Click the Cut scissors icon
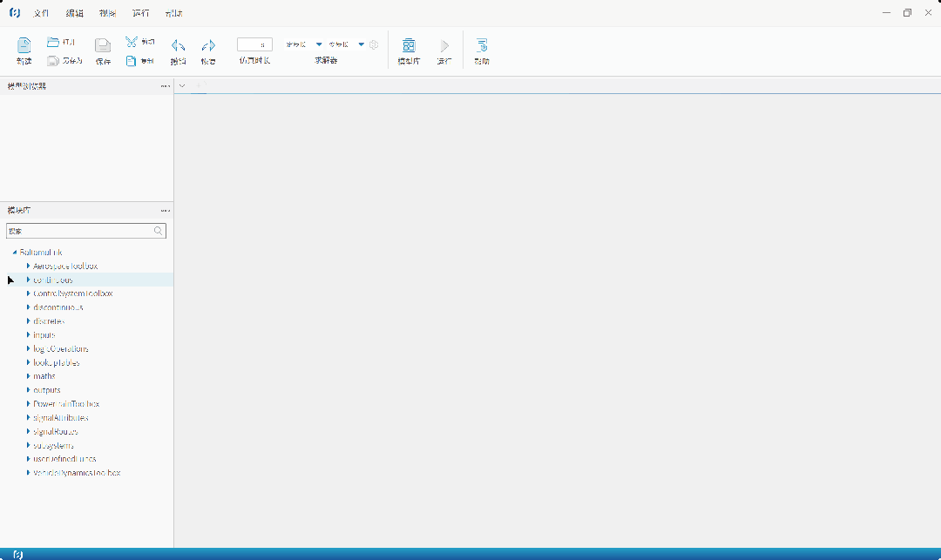 tap(131, 42)
